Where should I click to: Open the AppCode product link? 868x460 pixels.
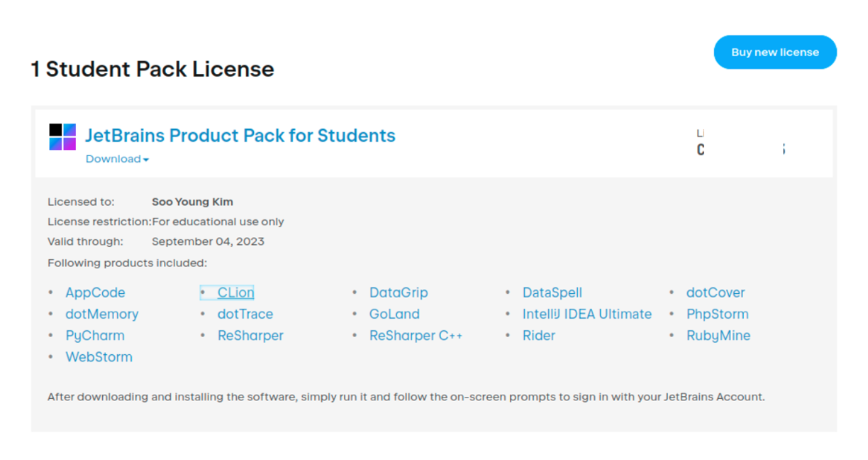(95, 292)
